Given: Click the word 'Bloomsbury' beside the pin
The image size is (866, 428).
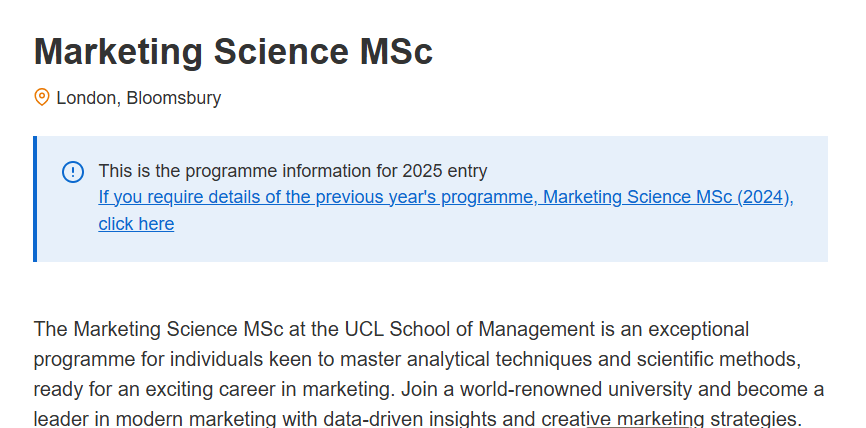Looking at the screenshot, I should pos(173,98).
